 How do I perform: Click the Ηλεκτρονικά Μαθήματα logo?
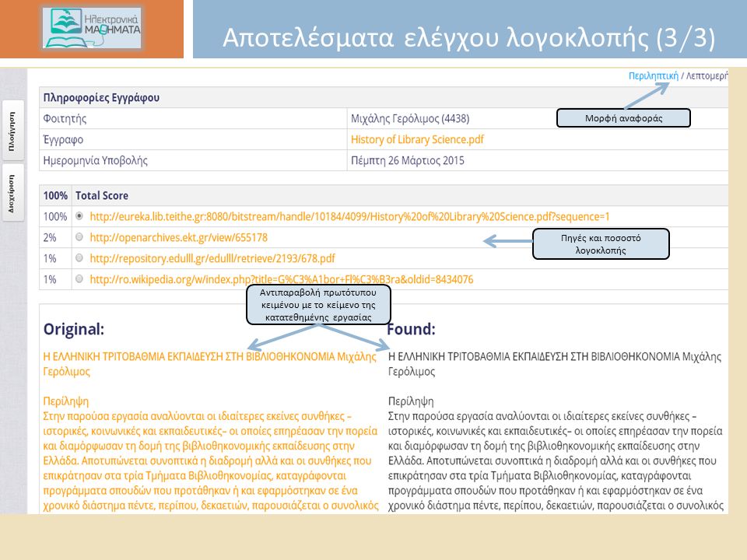point(92,28)
